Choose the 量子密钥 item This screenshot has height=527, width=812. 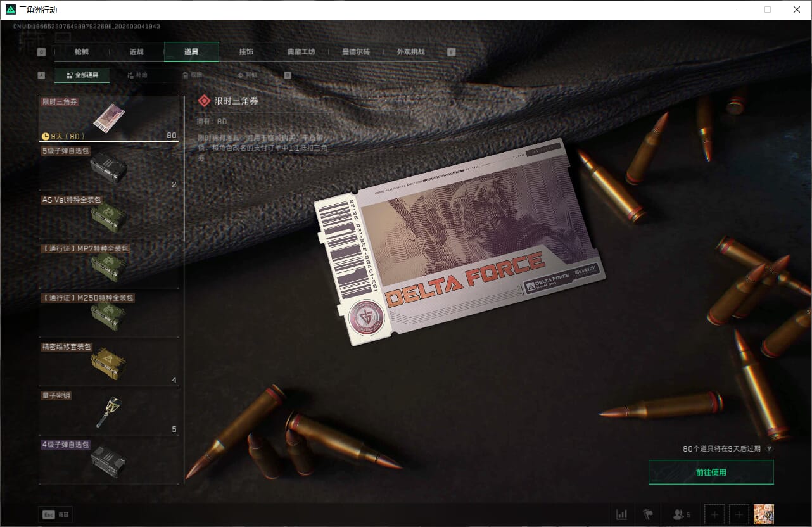pos(109,412)
